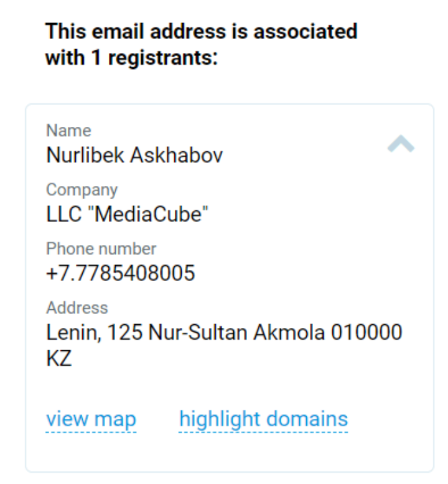Click the Company field label

click(x=82, y=189)
